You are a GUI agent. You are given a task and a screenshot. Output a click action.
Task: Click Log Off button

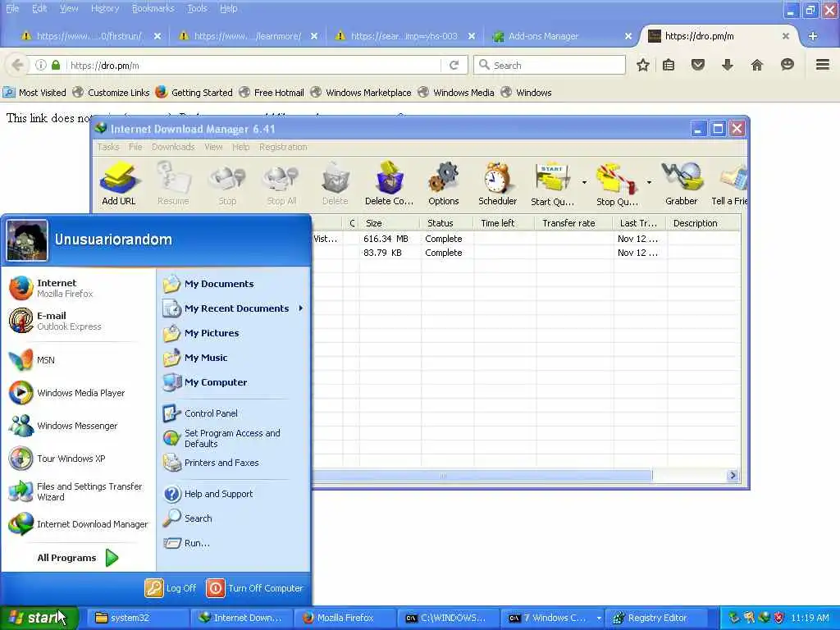tap(171, 588)
